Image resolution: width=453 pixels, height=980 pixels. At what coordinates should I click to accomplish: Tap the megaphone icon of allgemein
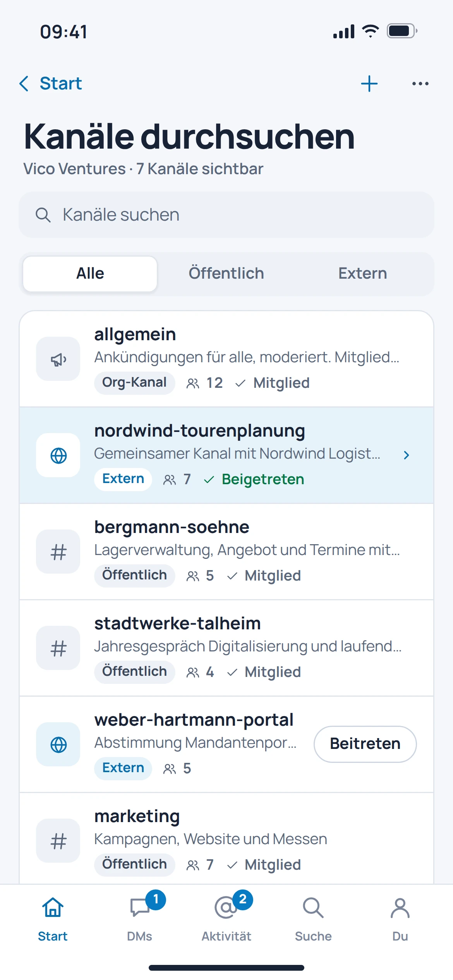point(58,359)
